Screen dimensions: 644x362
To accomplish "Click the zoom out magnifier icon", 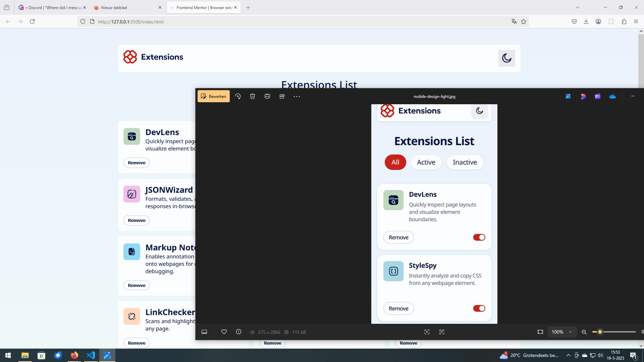I will [584, 332].
